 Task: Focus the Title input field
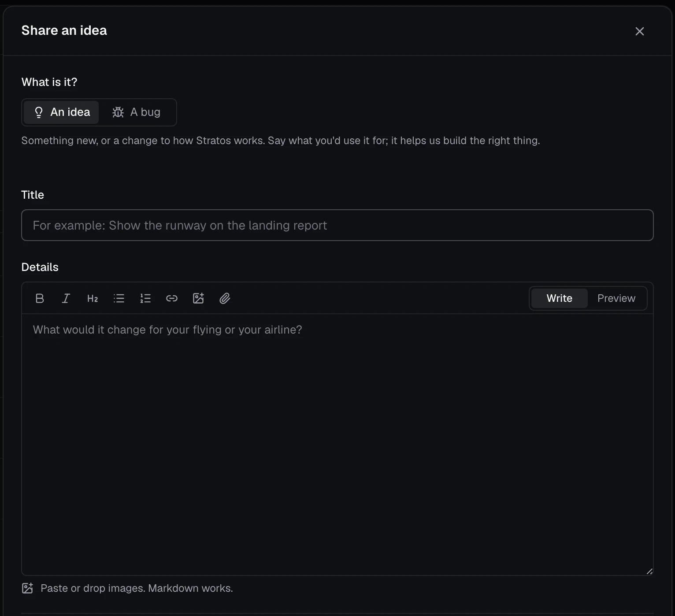[x=337, y=225]
